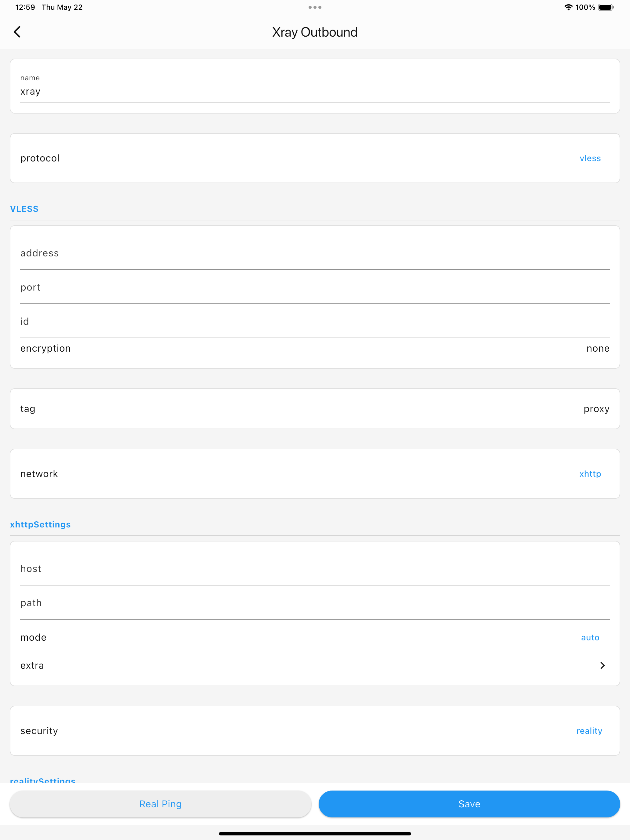Click the Thu May 22 date
The width and height of the screenshot is (630, 840).
coord(62,7)
